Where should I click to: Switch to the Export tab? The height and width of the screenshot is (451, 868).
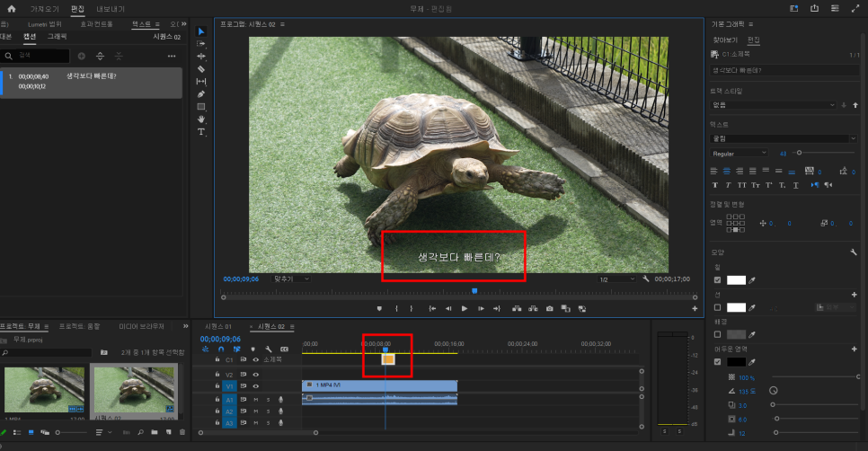tap(111, 9)
